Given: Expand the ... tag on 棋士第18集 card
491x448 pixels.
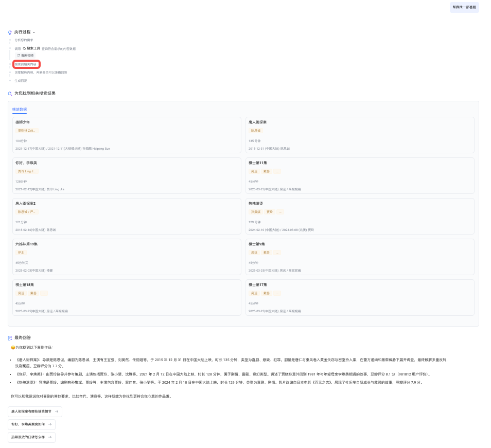Looking at the screenshot, I should coord(44,294).
